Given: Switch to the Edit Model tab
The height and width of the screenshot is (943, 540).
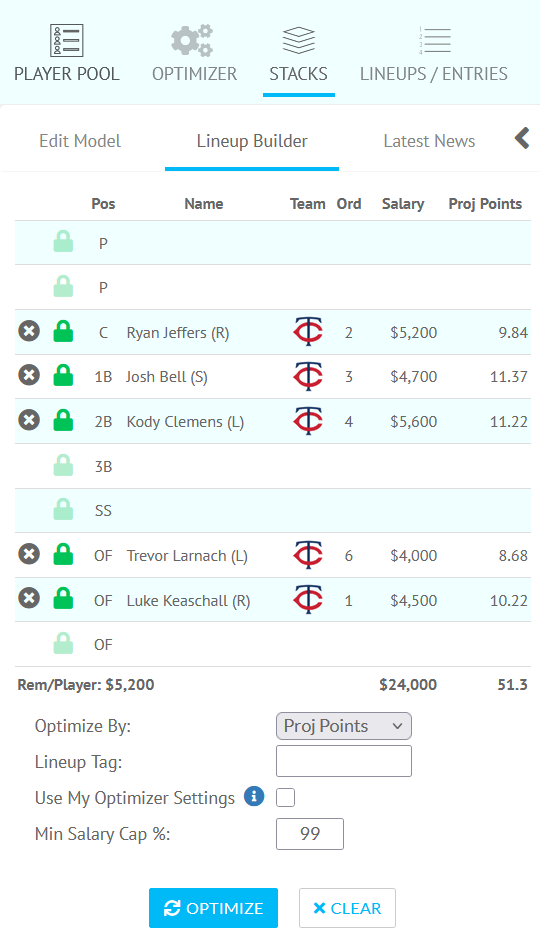Looking at the screenshot, I should (x=80, y=141).
